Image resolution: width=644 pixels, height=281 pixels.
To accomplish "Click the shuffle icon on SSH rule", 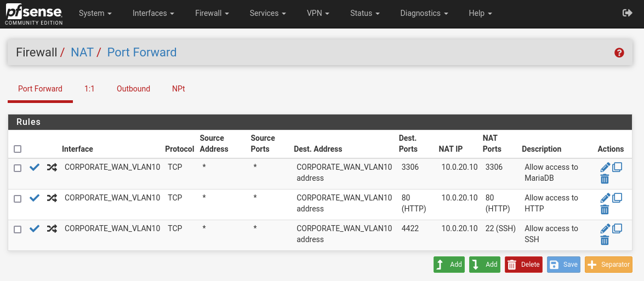I will 52,229.
